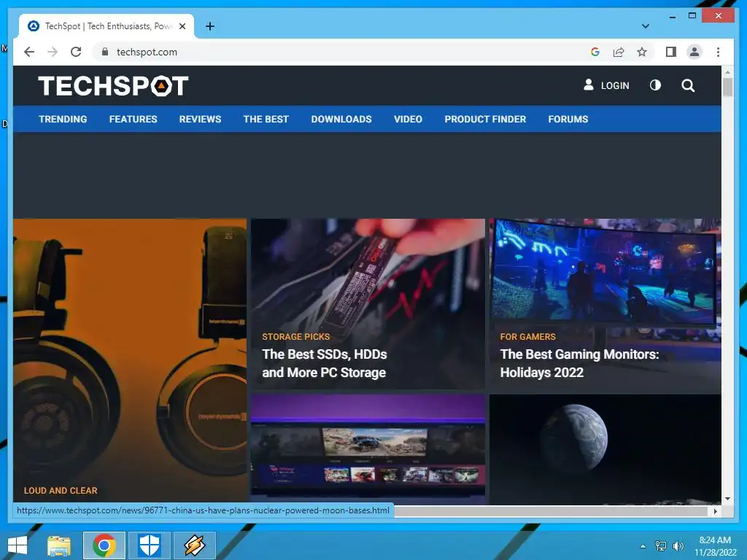
Task: Click the TechSpot logo
Action: click(x=113, y=86)
